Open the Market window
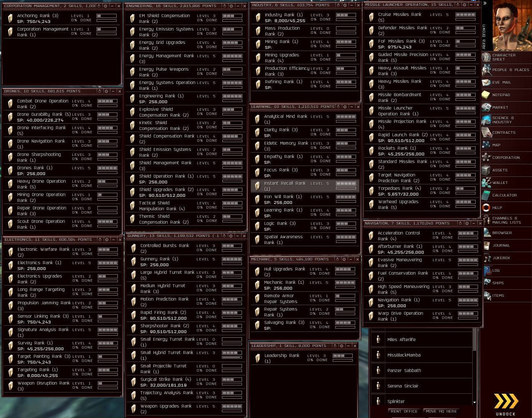 (x=506, y=107)
